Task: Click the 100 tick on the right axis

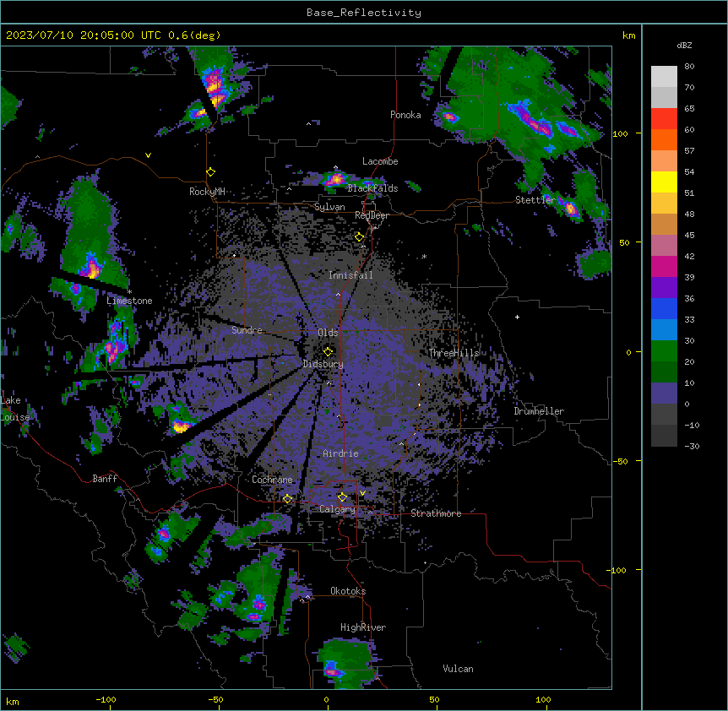Action: coord(620,133)
